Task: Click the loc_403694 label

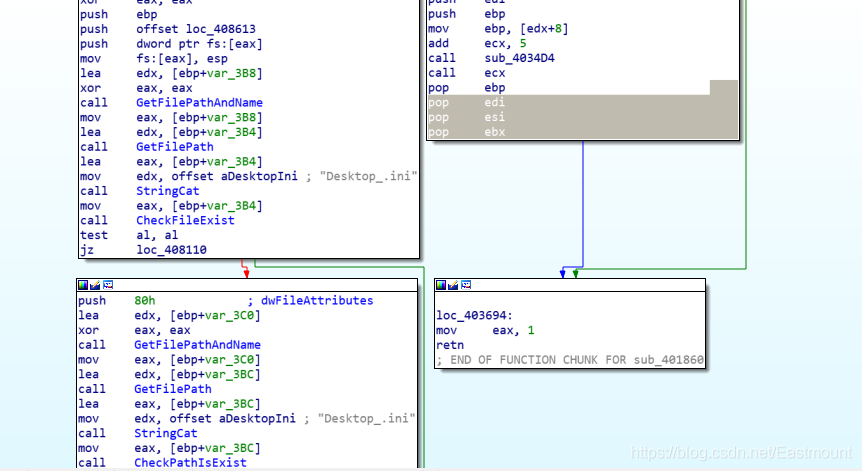Action: pyautogui.click(x=474, y=315)
